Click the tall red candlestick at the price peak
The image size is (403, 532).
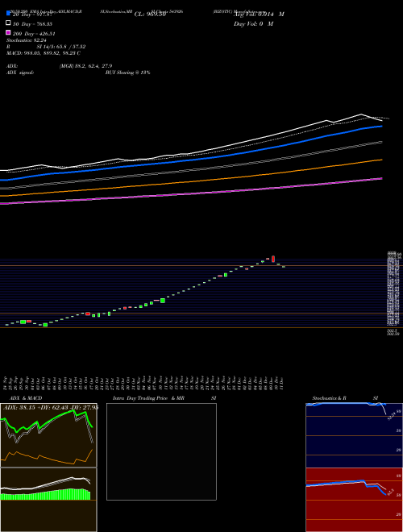273,260
